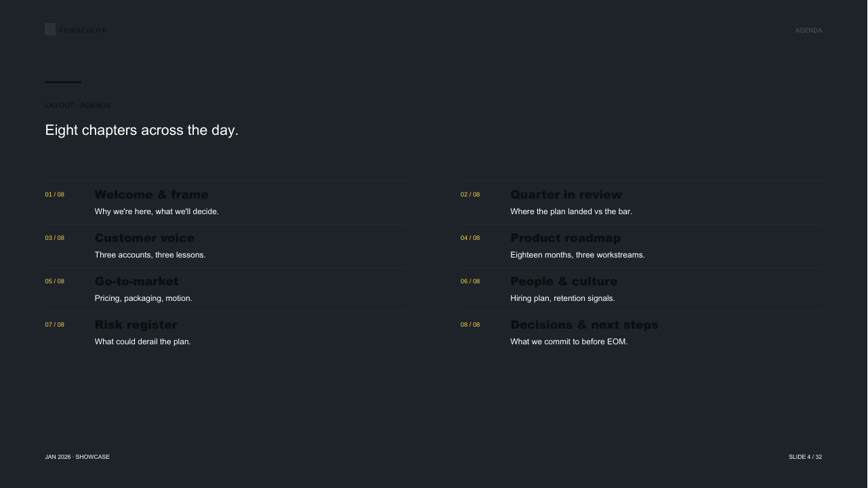The width and height of the screenshot is (868, 488).
Task: Select the Product roadmap chapter title
Action: coord(565,239)
